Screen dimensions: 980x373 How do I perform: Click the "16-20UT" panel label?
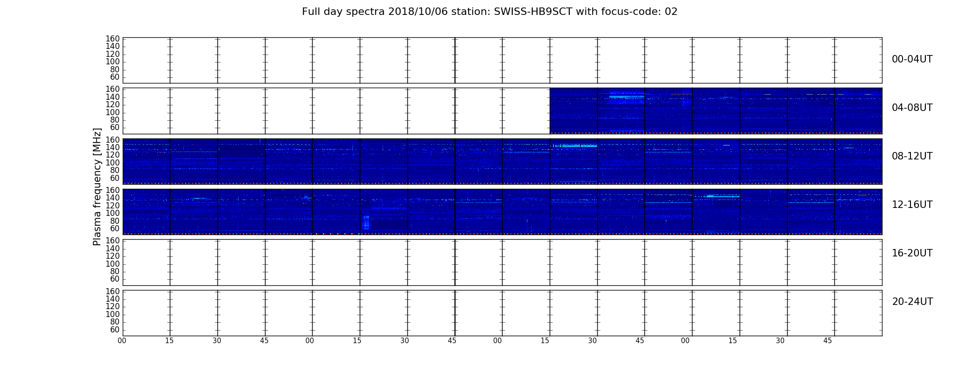912,253
